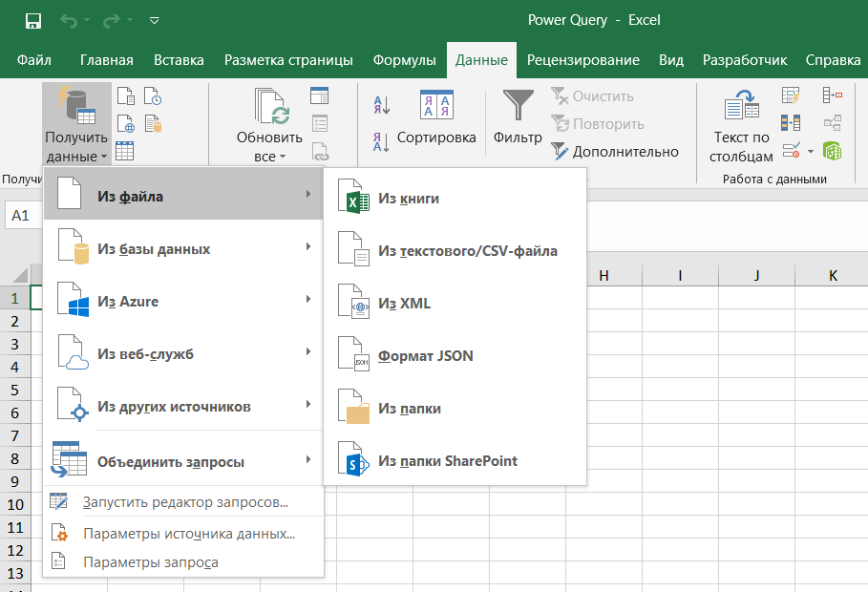Click the Select All corner triangle

(x=20, y=275)
